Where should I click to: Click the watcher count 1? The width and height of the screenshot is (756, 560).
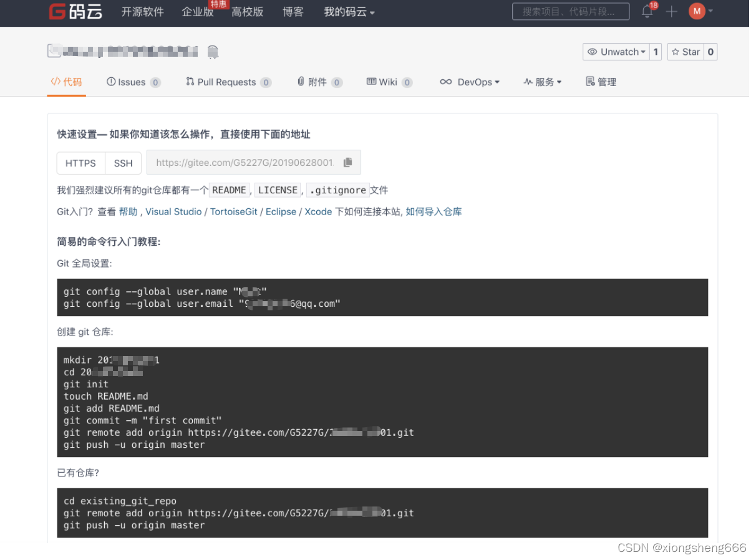[656, 52]
